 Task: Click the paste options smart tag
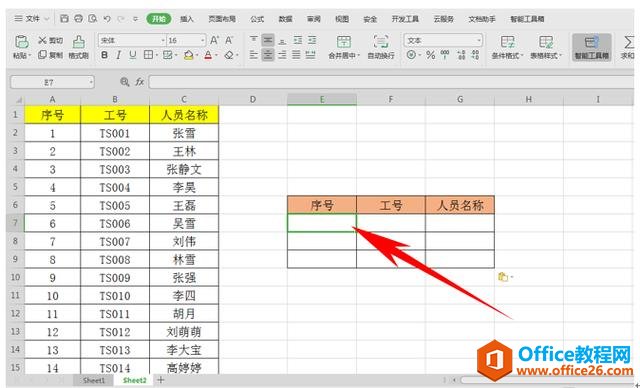504,277
